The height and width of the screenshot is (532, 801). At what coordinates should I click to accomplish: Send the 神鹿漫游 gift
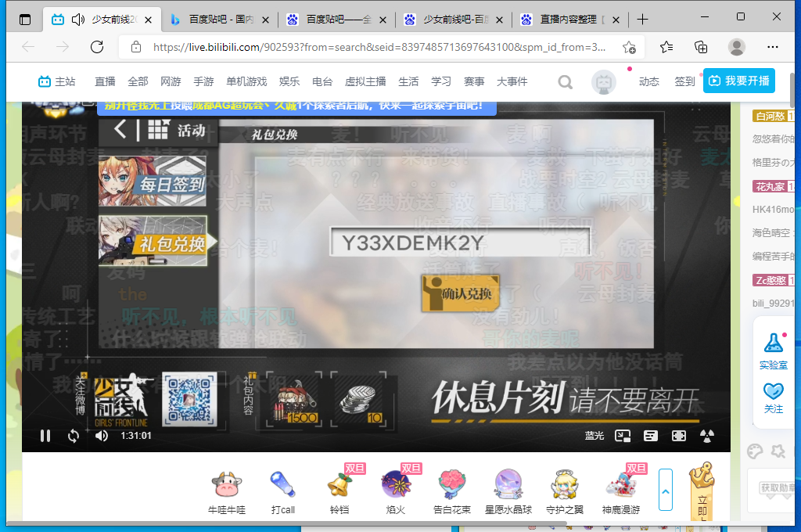(620, 492)
